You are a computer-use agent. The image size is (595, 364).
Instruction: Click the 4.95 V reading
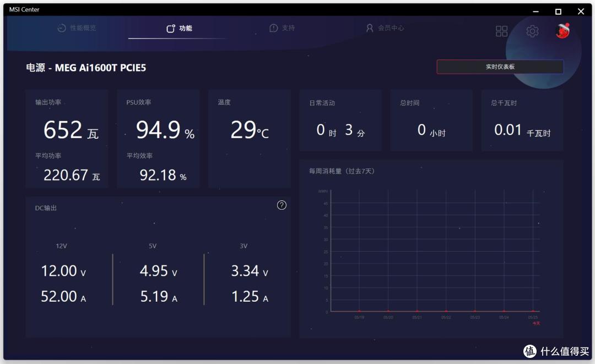point(159,271)
